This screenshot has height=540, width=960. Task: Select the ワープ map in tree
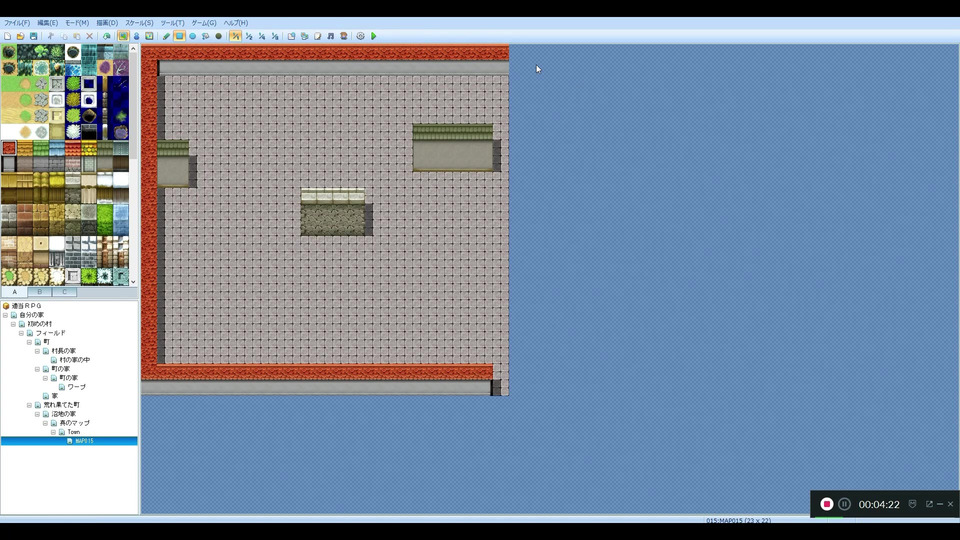click(x=77, y=387)
